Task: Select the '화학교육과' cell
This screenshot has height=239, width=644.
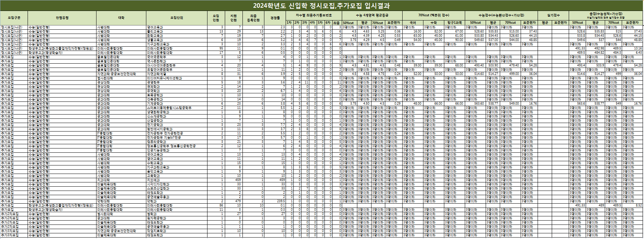Action: tap(177, 36)
